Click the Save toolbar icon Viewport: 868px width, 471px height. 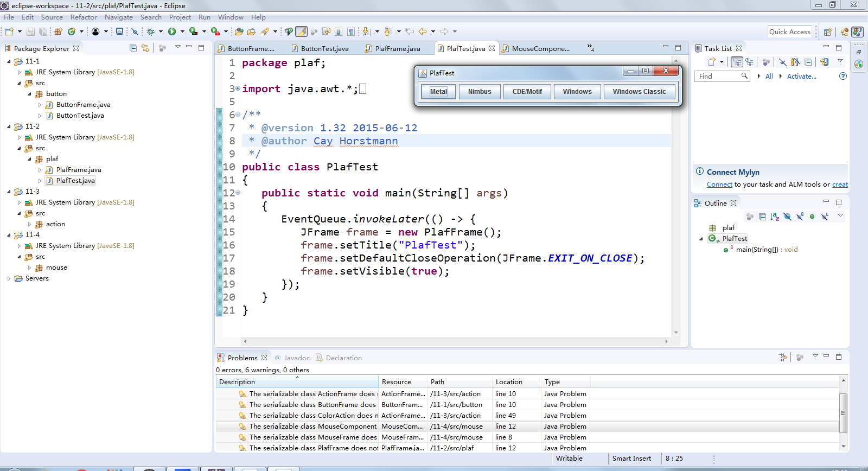(x=30, y=31)
